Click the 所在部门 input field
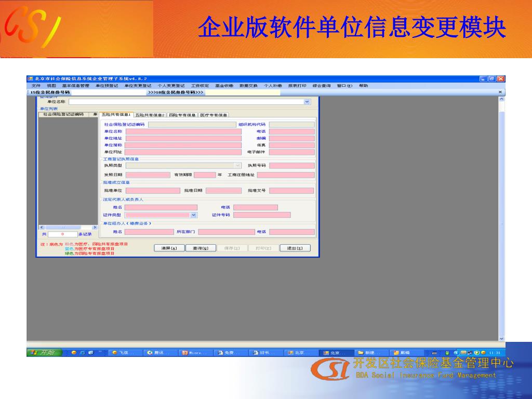 coord(227,232)
